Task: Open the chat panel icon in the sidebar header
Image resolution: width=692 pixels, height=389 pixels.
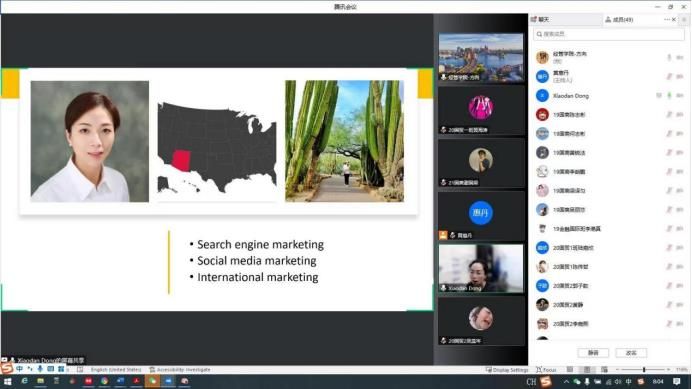Action: click(x=534, y=19)
